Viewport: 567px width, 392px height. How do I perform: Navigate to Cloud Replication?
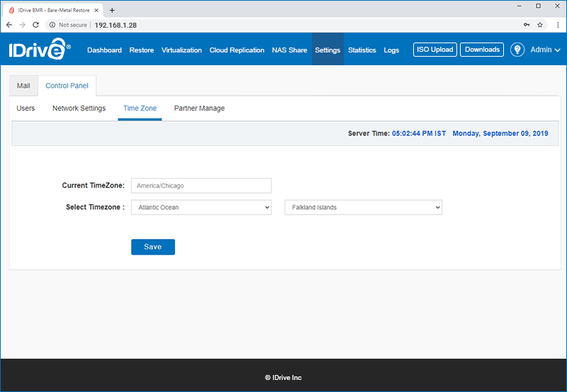pos(237,50)
